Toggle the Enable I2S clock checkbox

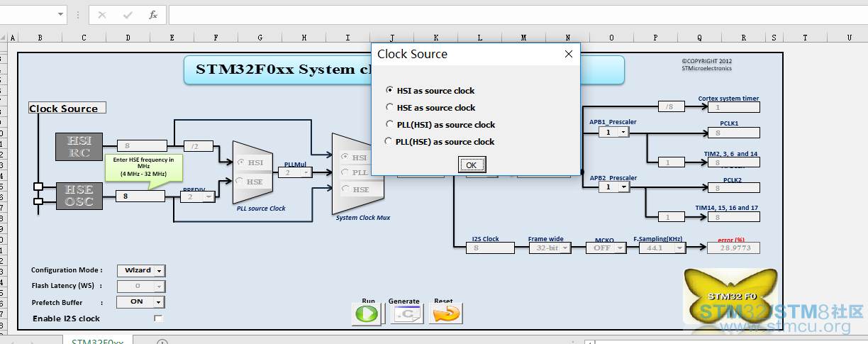[159, 318]
